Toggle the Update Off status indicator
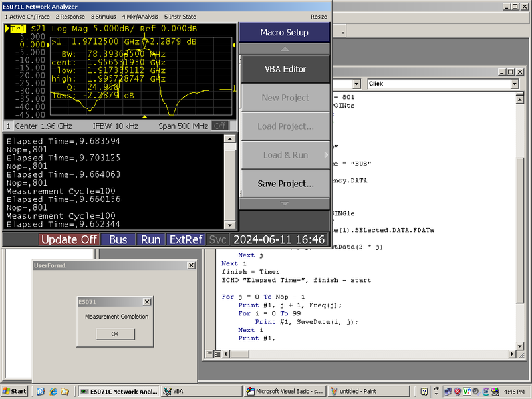 tap(69, 239)
